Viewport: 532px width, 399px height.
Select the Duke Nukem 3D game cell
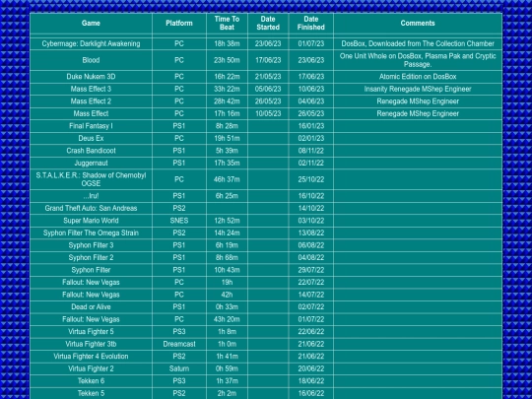91,77
